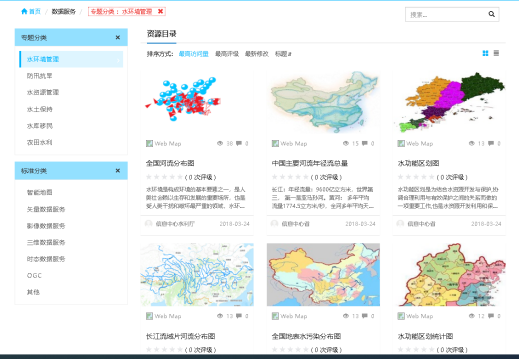Open the 中国主要河流年径流总量 title link

coord(310,163)
